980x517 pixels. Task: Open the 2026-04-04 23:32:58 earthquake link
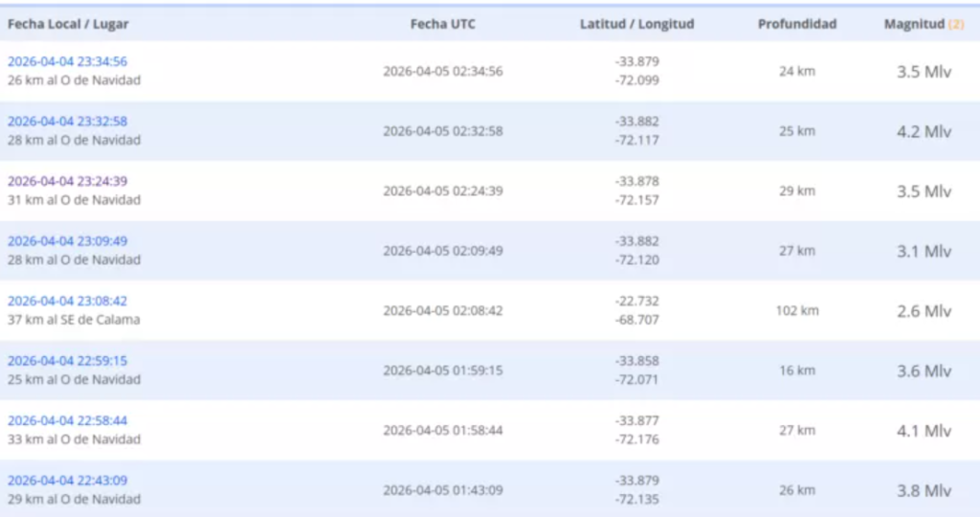click(67, 122)
